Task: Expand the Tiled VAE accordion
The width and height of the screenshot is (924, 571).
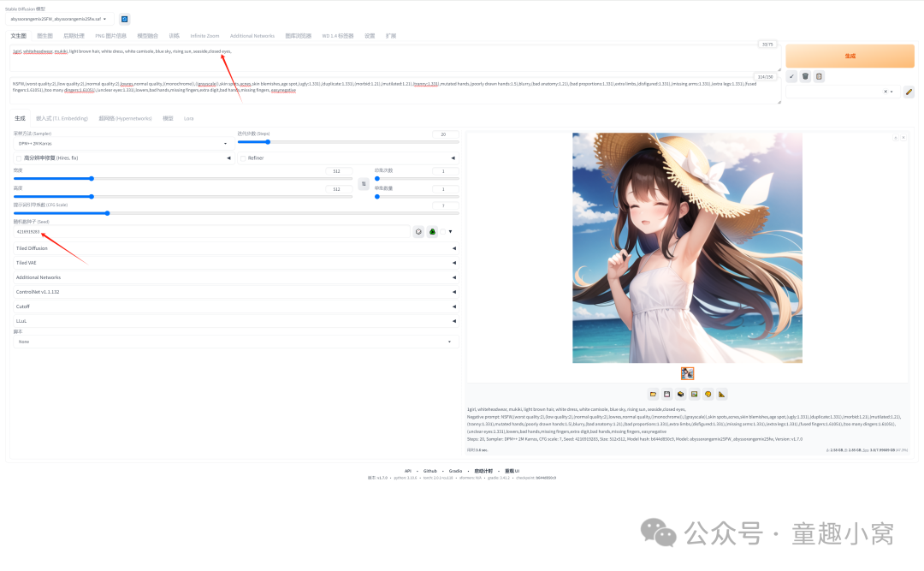Action: (236, 263)
